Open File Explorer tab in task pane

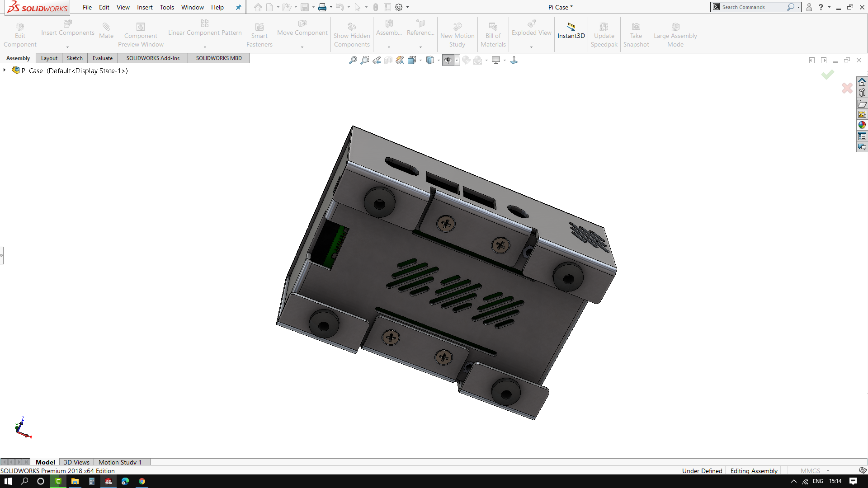(862, 103)
